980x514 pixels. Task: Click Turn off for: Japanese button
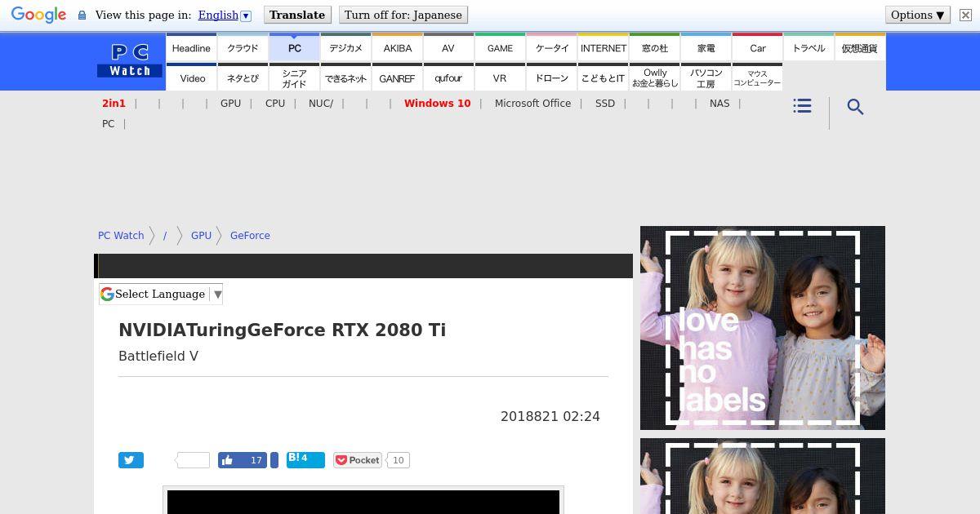pyautogui.click(x=403, y=15)
